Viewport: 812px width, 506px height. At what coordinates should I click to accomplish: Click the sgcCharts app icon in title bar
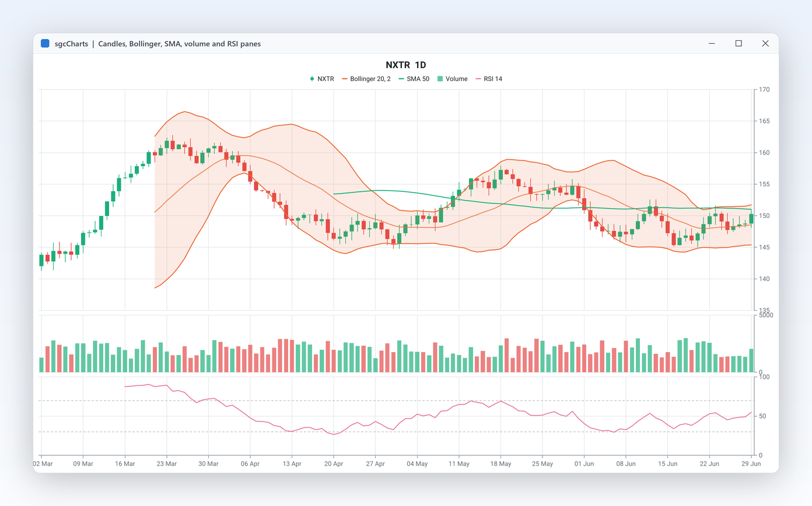(x=45, y=43)
